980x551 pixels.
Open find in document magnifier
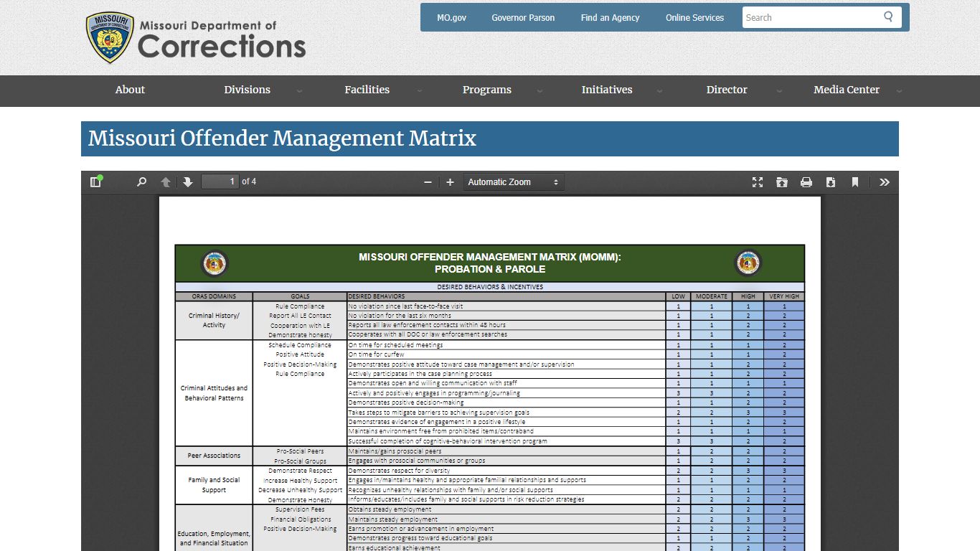pyautogui.click(x=141, y=182)
